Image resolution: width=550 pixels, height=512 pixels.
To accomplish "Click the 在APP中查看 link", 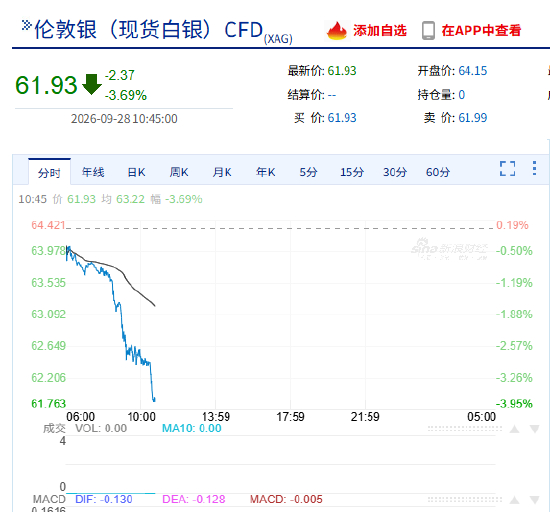I will click(482, 31).
